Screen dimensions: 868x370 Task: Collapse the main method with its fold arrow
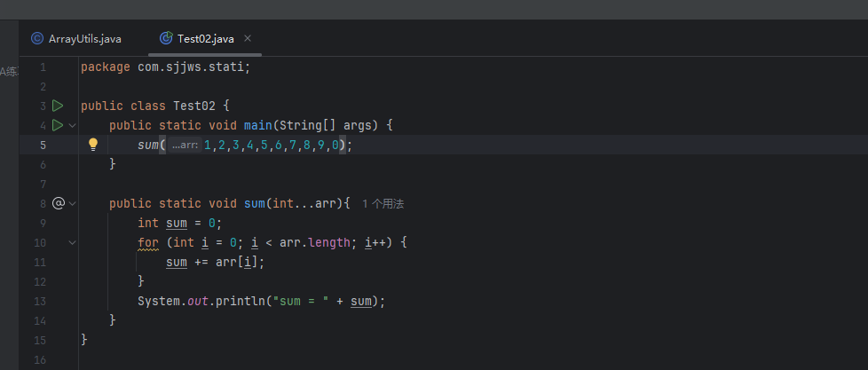(73, 125)
